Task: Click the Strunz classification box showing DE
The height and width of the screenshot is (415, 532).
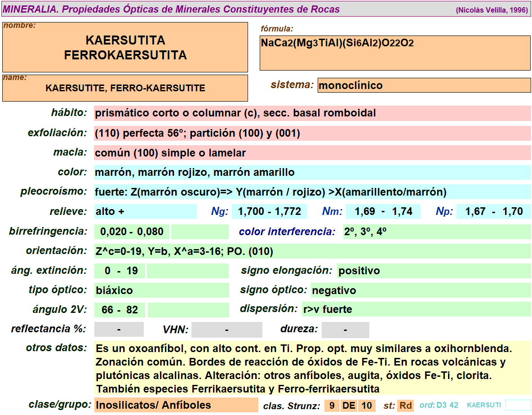Action: pos(349,406)
